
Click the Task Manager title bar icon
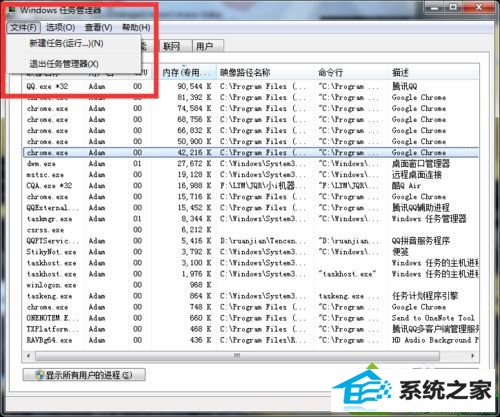12,10
